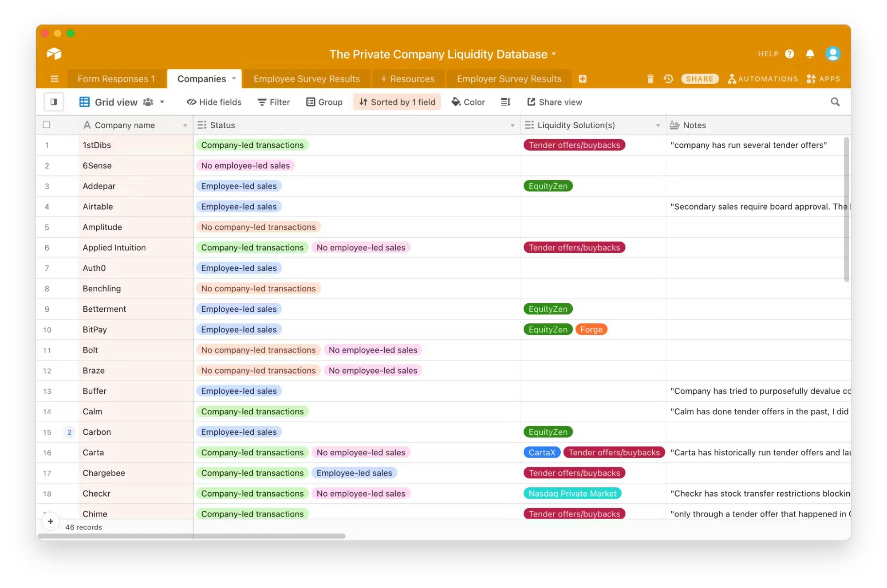The image size is (887, 588).
Task: Click the CartaX tag in Carta row
Action: click(542, 452)
